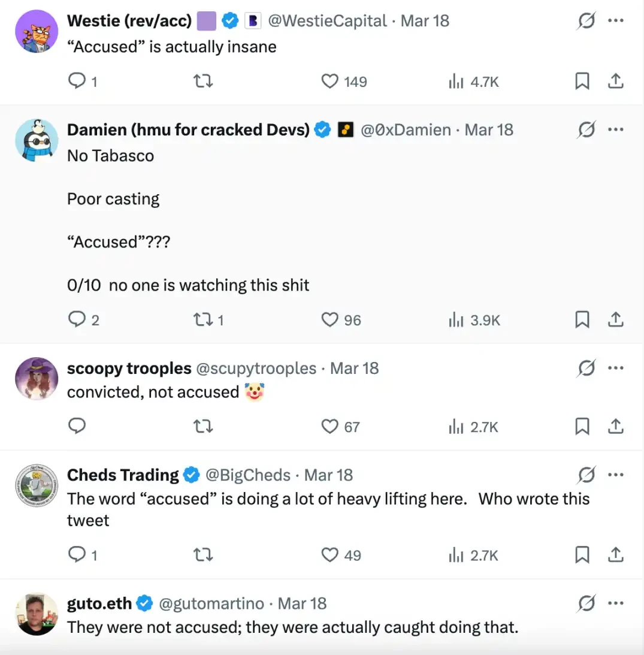Viewport: 644px width, 655px height.
Task: Bookmark Damien's "No Tabasco" tweet
Action: point(582,320)
